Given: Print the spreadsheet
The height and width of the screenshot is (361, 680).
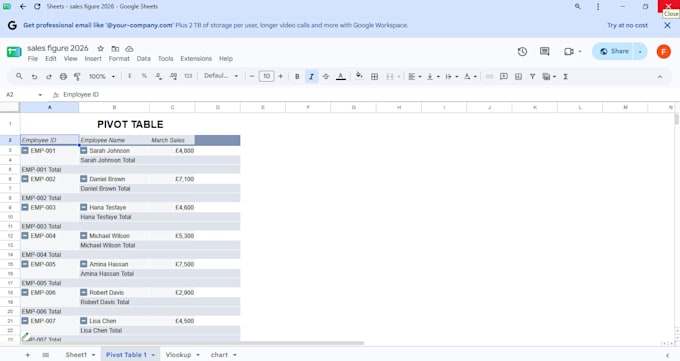Looking at the screenshot, I should coord(63,76).
